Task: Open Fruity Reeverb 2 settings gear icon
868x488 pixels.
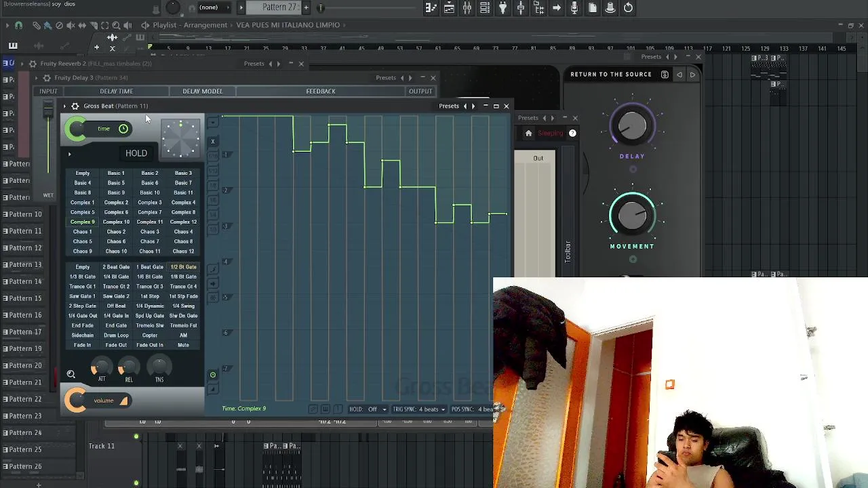Action: click(32, 64)
